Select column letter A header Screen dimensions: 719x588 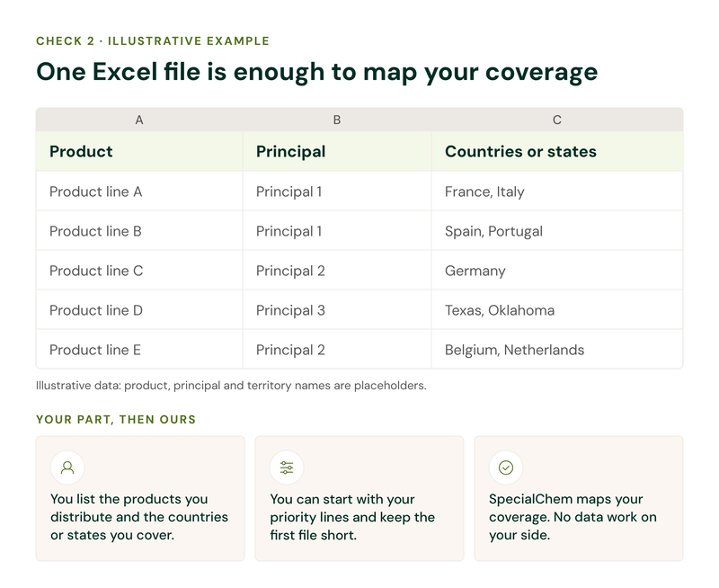point(139,120)
